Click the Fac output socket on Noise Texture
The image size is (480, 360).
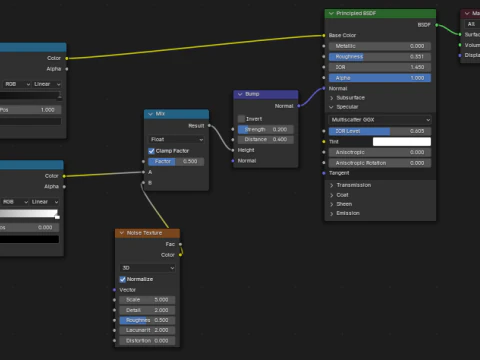[180, 244]
